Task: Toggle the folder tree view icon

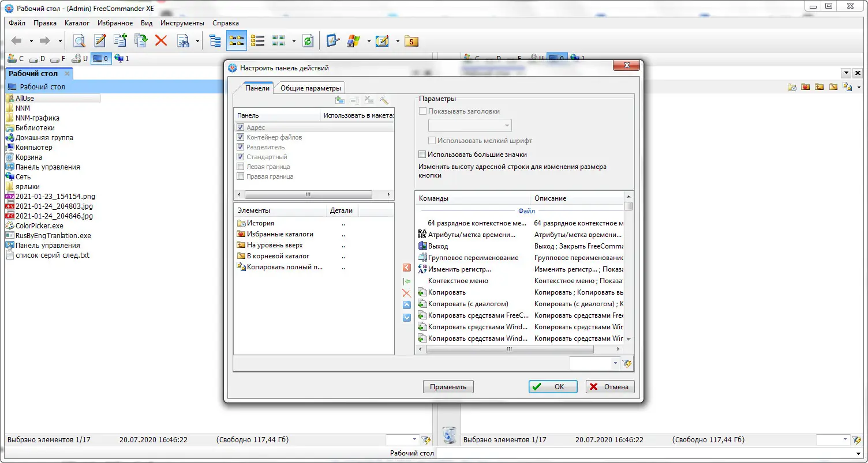Action: [x=215, y=41]
